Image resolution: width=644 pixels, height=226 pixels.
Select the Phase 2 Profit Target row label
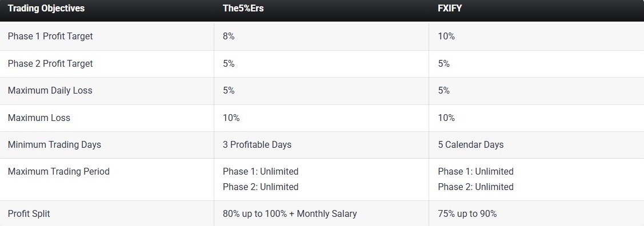[x=50, y=63]
